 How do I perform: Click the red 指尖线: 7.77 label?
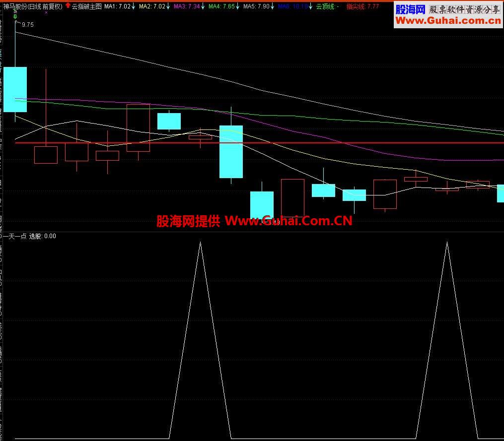pyautogui.click(x=362, y=6)
